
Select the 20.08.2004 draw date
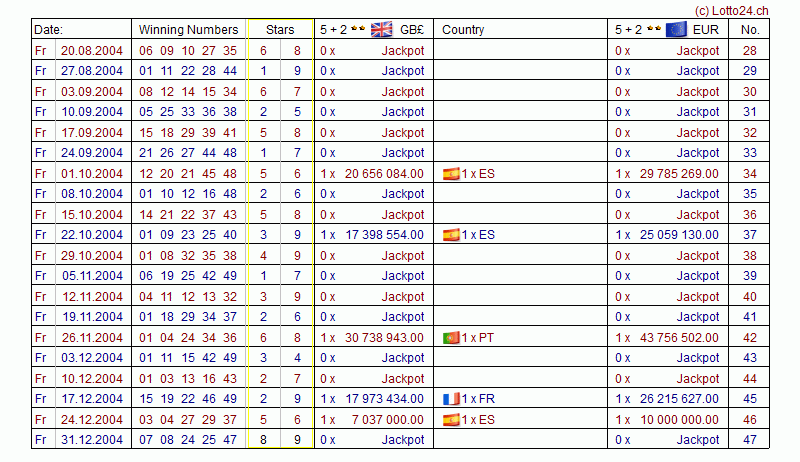click(92, 50)
